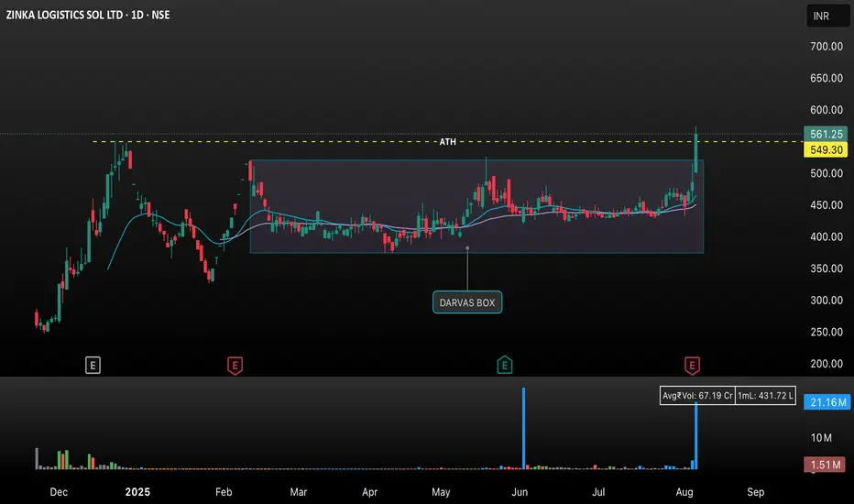Click the 450.00 price axis label
Screen dimensions: 854x504
827,205
